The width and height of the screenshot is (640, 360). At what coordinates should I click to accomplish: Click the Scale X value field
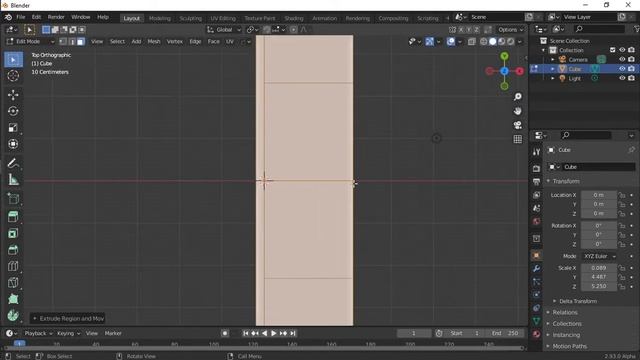coord(599,268)
